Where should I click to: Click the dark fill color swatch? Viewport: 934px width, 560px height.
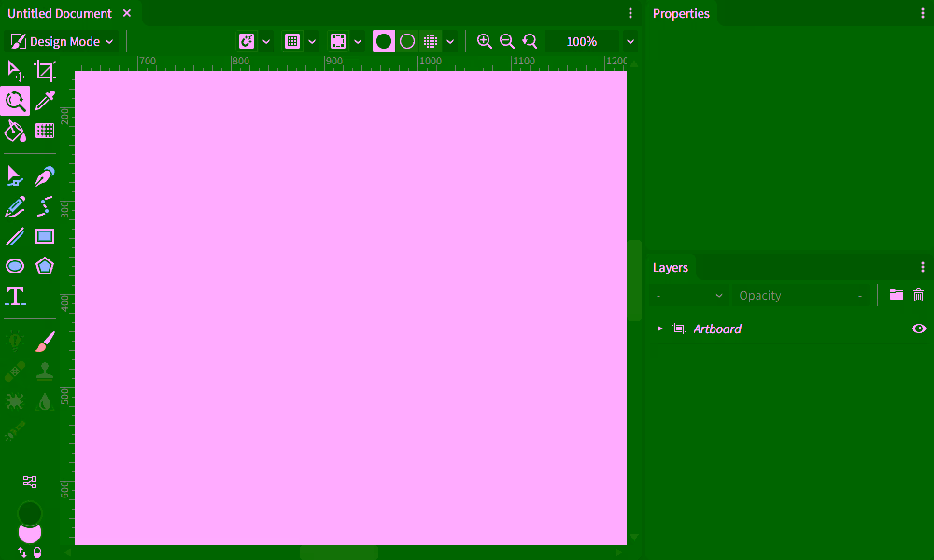(x=29, y=512)
